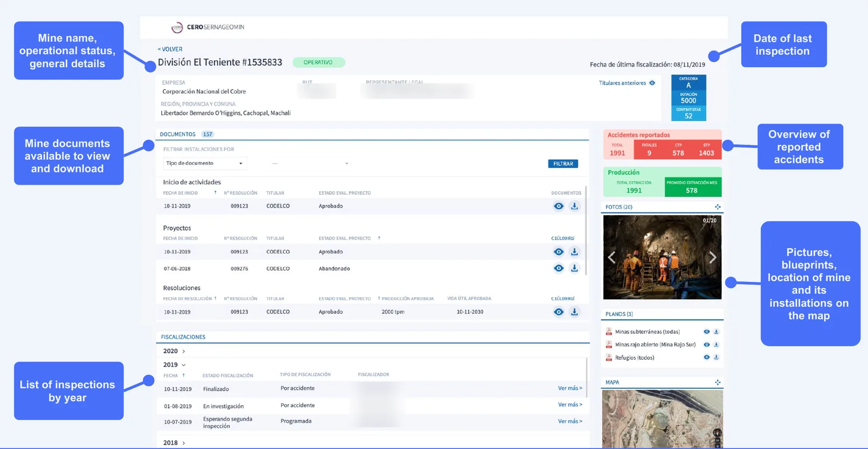The image size is (868, 449).
Task: Download the Minas subterráneas (todas) plan
Action: tap(716, 332)
